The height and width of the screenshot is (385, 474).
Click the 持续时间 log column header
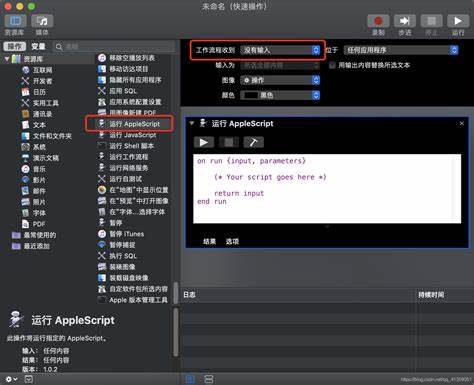click(x=431, y=295)
